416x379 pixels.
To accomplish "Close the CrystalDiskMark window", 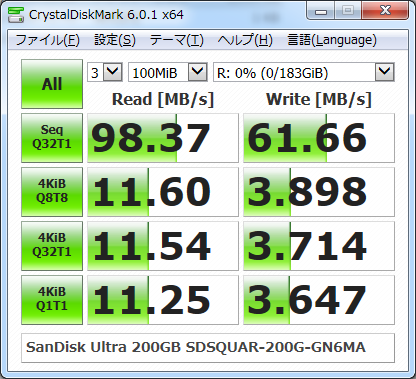I will click(x=385, y=11).
